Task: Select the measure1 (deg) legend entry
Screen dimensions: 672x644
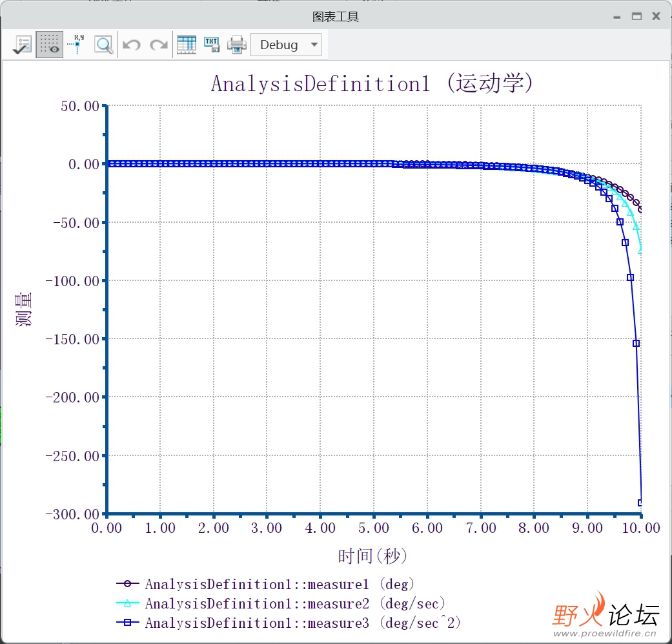Action: point(280,584)
